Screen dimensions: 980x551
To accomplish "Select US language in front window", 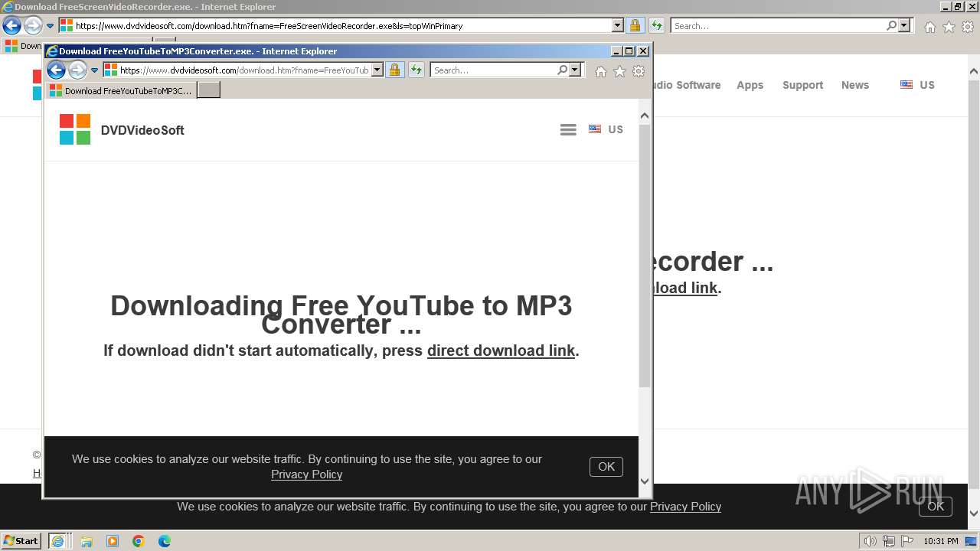I will 606,129.
